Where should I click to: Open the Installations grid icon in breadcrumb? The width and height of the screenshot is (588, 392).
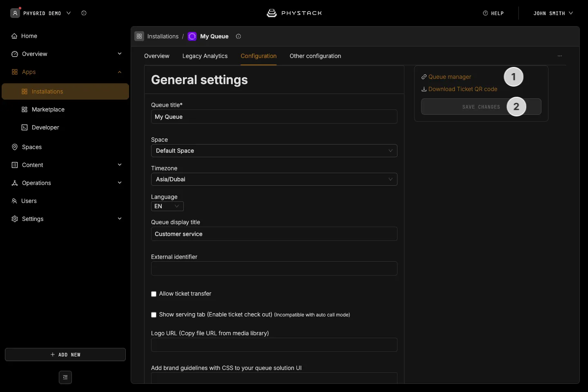139,36
